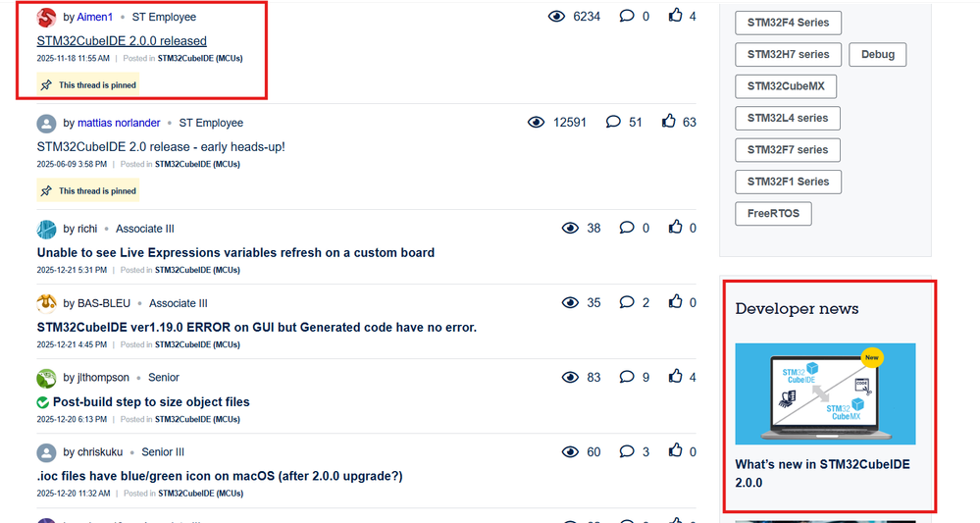Click Aimen1's avatar icon

pyautogui.click(x=46, y=18)
